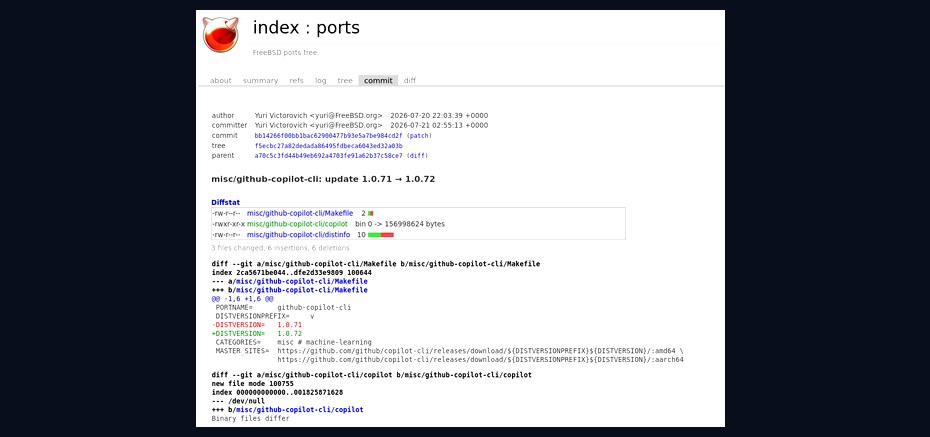Open the (diff) link beside the parent
930x437 pixels.
(x=418, y=156)
